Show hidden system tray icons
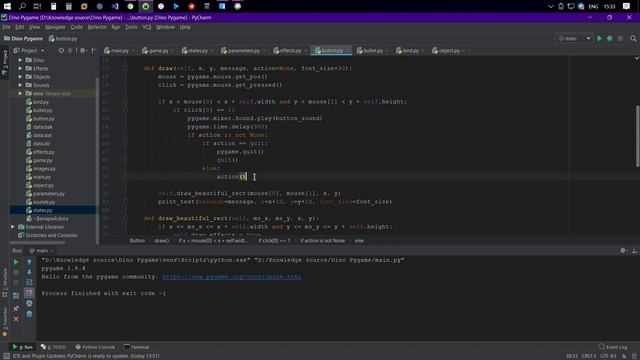Screen dimensions: 640x360 point(551,6)
